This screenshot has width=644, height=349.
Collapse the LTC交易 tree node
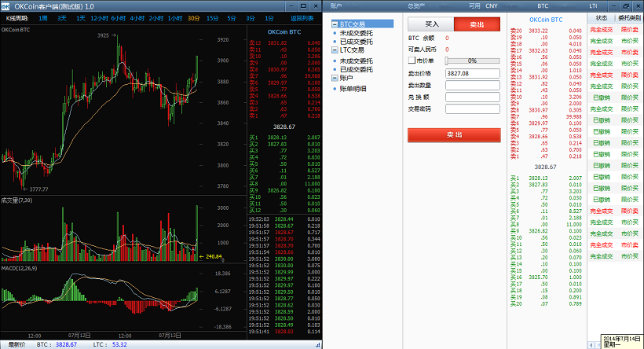click(x=334, y=50)
